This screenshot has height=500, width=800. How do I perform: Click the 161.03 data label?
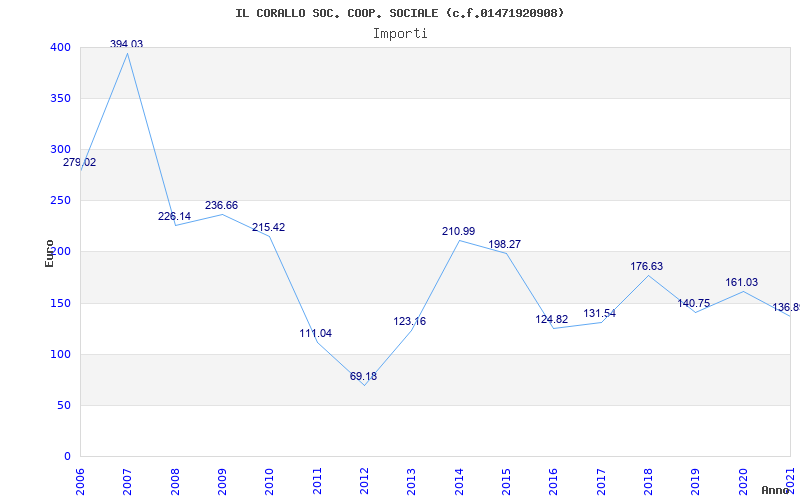[741, 283]
